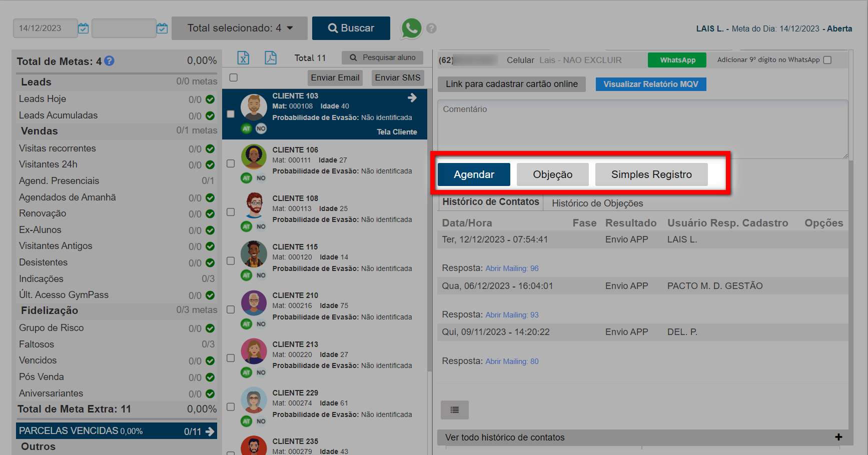Viewport: 868px width, 455px height.
Task: Export the student list to PDF
Action: tap(271, 58)
